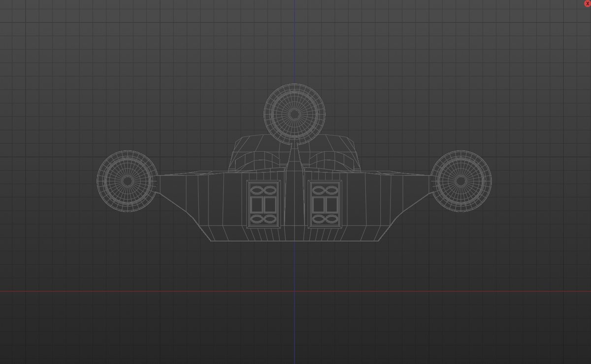Select the top center engine wireframe

[295, 114]
